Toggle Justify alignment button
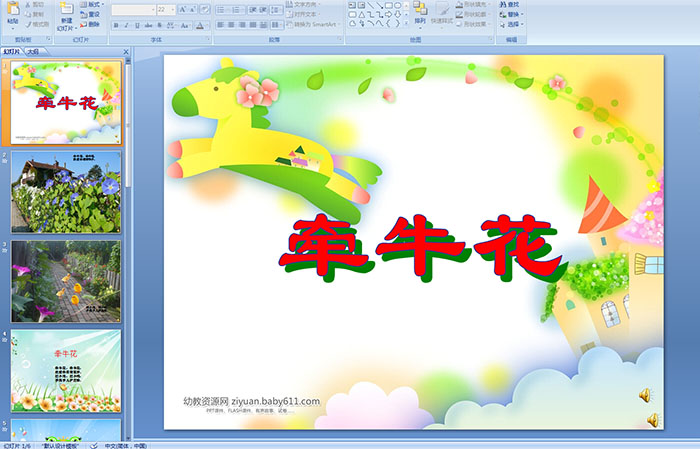The image size is (700, 449). tap(253, 25)
